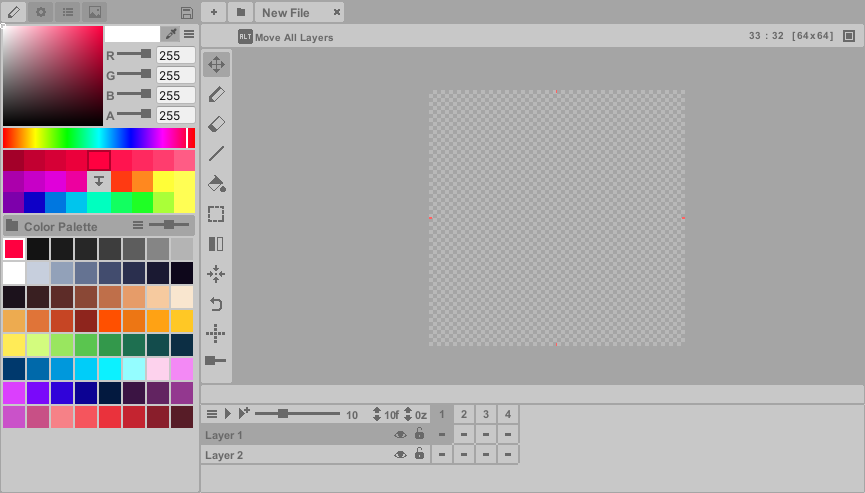Toggle the lock on Layer 1
Image resolution: width=865 pixels, height=493 pixels.
[x=419, y=435]
